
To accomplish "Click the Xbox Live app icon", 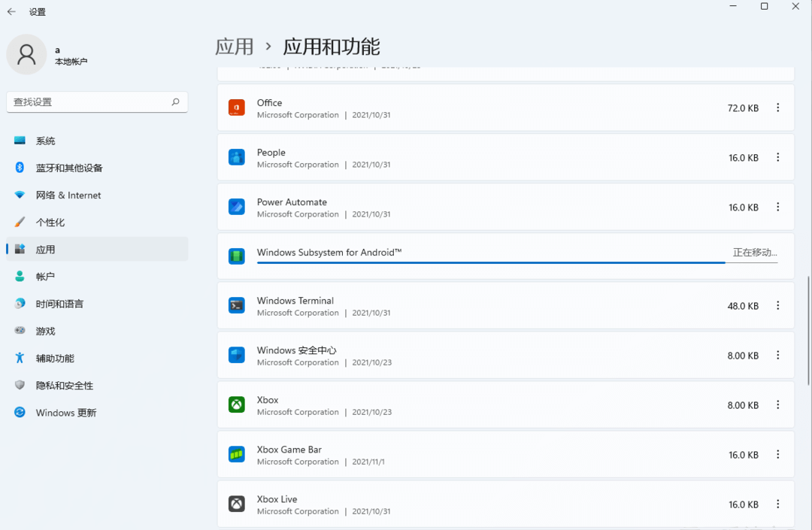I will coord(237,504).
